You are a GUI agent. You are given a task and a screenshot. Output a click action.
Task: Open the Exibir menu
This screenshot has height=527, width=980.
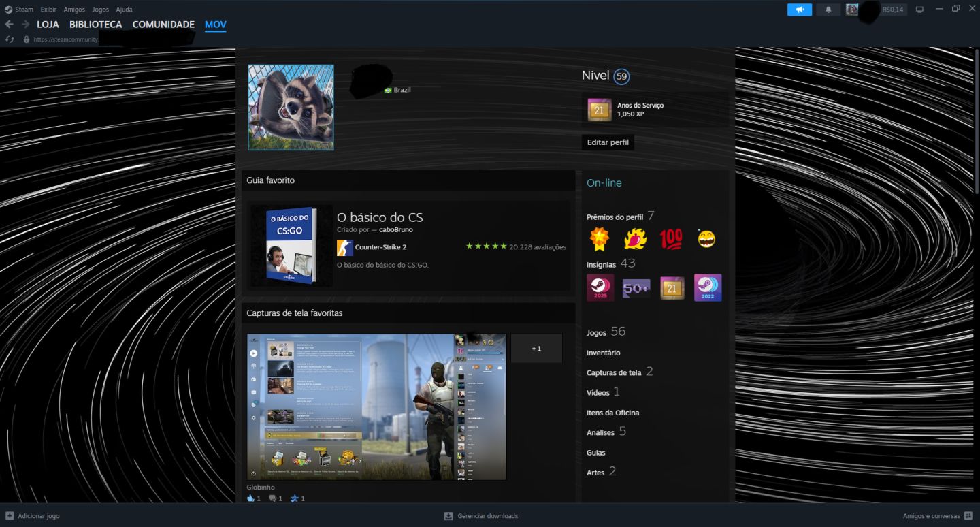tap(48, 10)
